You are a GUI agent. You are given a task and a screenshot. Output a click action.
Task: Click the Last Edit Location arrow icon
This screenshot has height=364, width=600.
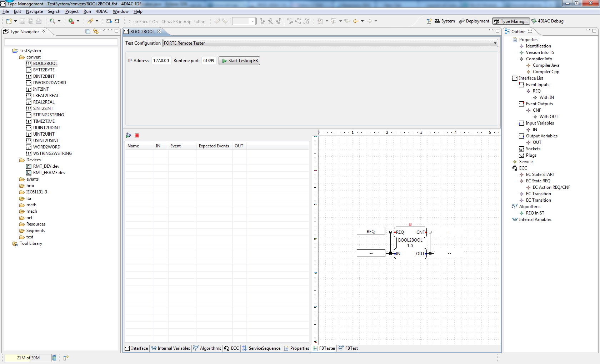click(347, 21)
